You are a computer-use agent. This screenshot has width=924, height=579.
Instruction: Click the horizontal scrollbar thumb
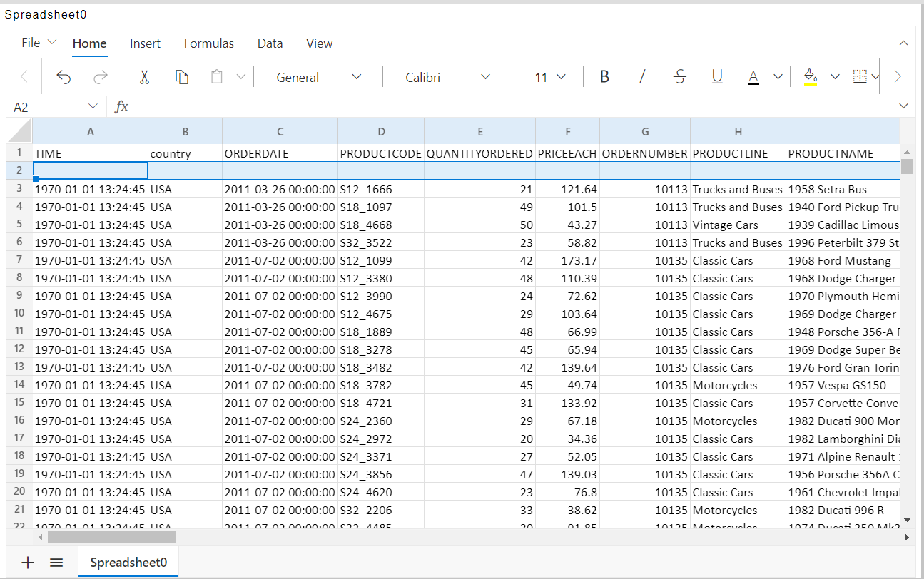tap(112, 537)
